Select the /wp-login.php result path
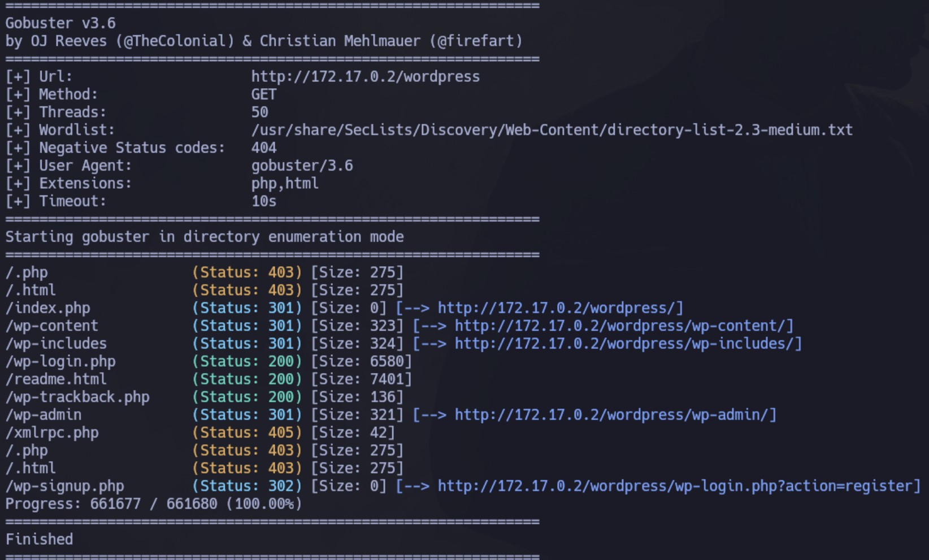Viewport: 929px width, 560px height. tap(60, 362)
